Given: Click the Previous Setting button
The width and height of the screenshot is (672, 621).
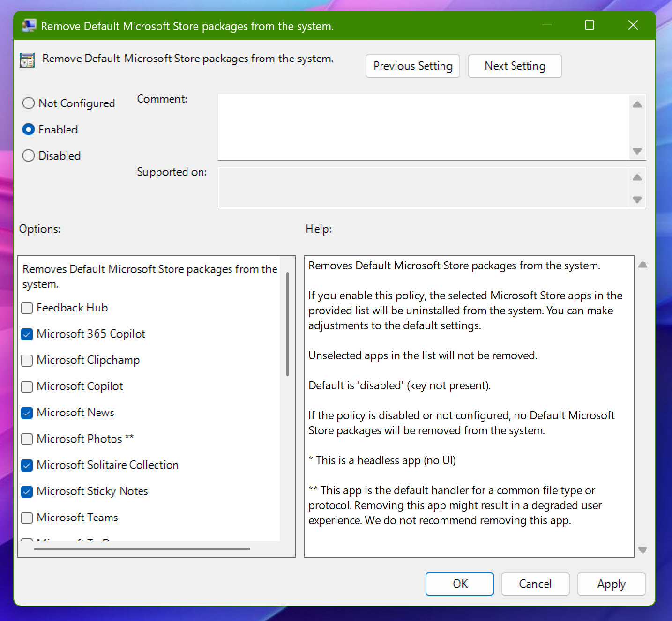Looking at the screenshot, I should point(412,66).
